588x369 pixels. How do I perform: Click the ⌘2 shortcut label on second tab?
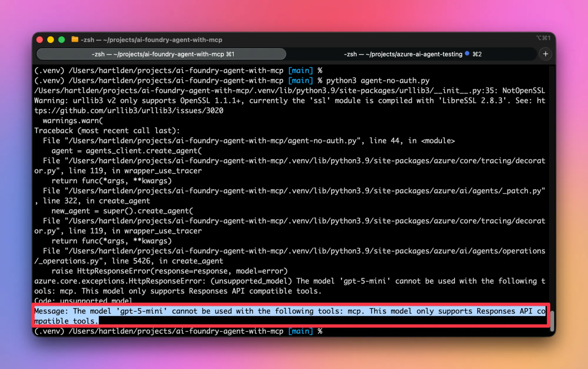tap(477, 54)
